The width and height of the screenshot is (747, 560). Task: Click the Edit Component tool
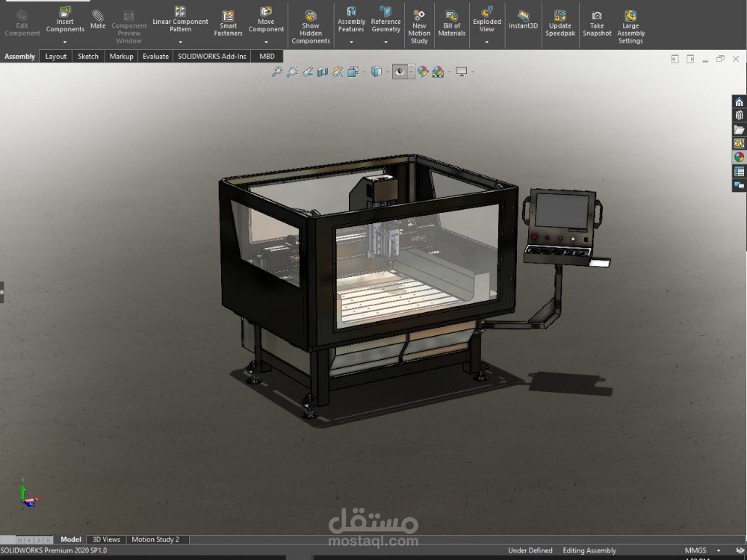tap(22, 24)
